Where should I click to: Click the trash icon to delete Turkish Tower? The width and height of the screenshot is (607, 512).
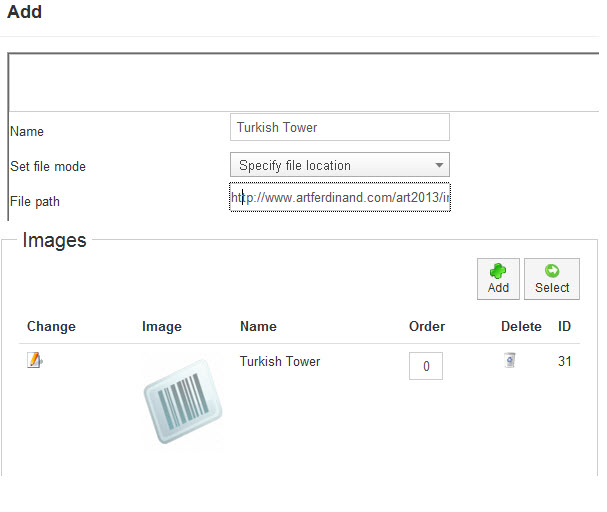[510, 360]
